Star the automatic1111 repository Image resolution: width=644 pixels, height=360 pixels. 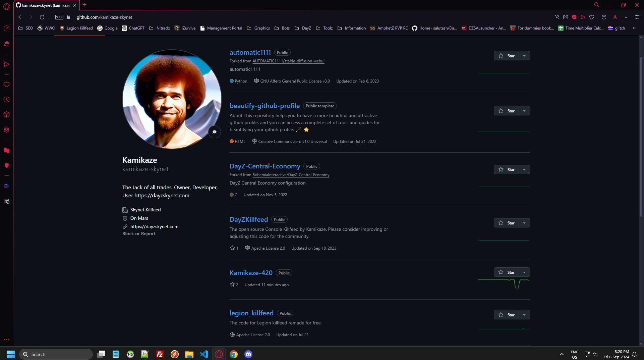tap(507, 56)
